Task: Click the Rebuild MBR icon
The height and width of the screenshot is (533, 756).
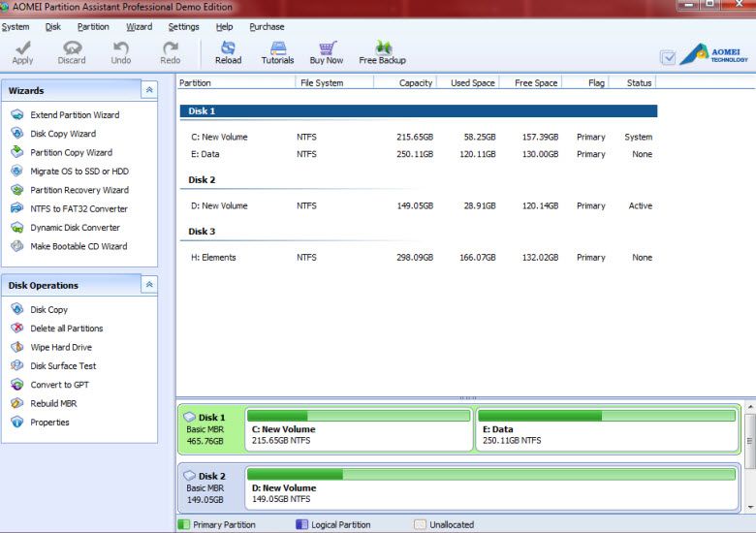Action: tap(17, 403)
